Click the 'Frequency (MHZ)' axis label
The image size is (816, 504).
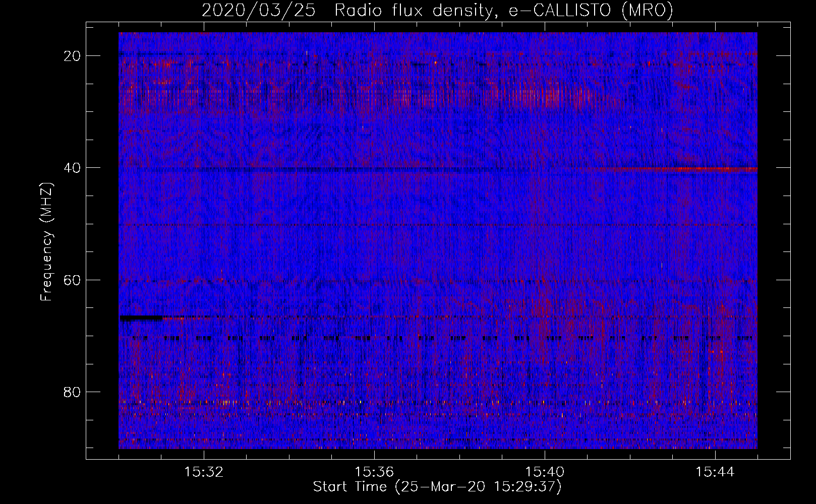coord(46,242)
